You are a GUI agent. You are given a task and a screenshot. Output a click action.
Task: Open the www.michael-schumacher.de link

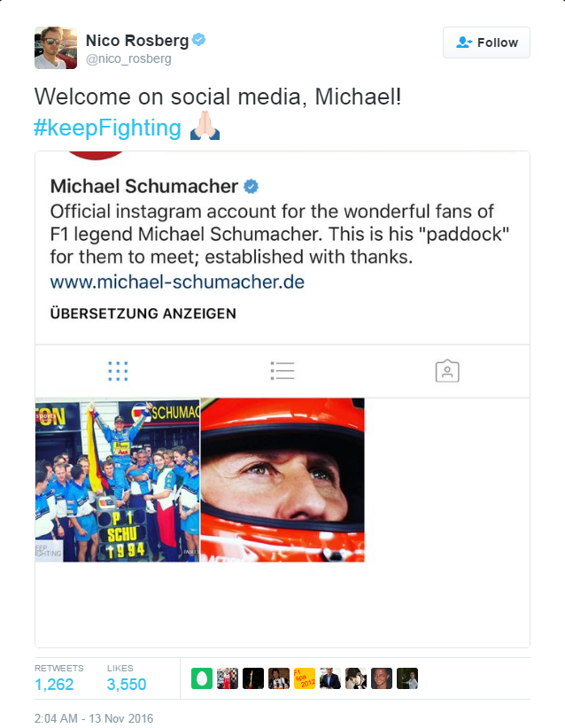click(x=177, y=282)
